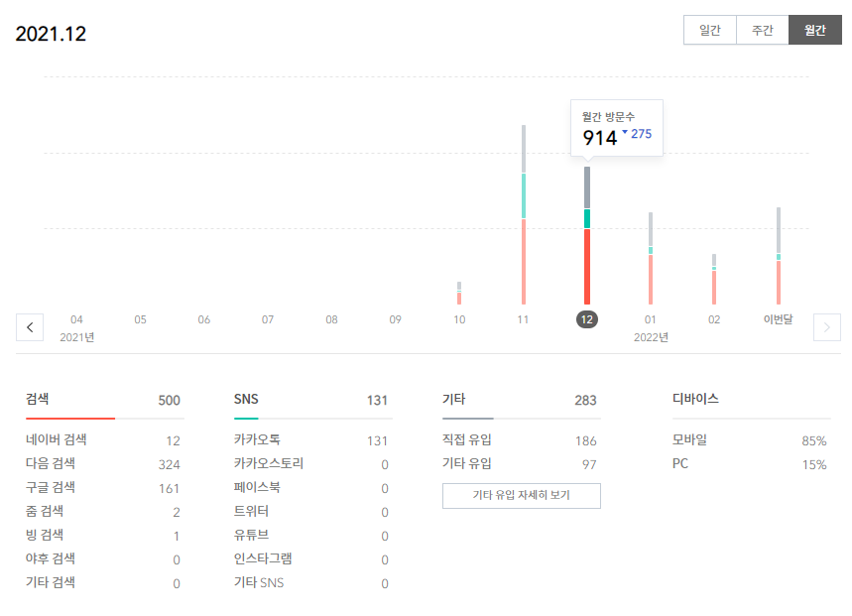Click the 구글 검색 row
852x616 pixels.
pos(103,488)
